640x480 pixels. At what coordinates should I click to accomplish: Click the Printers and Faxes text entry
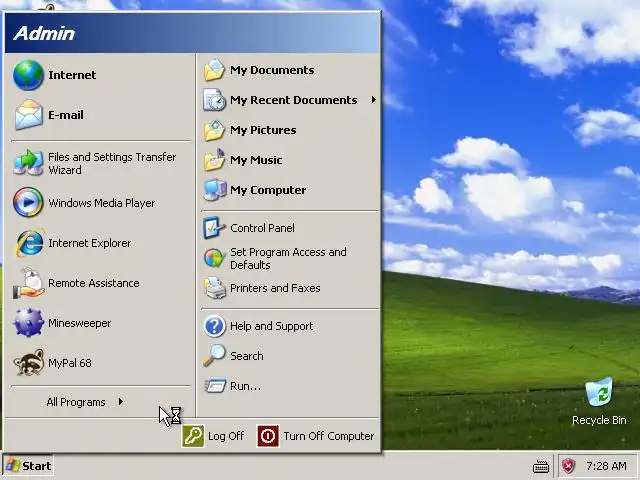pos(275,288)
